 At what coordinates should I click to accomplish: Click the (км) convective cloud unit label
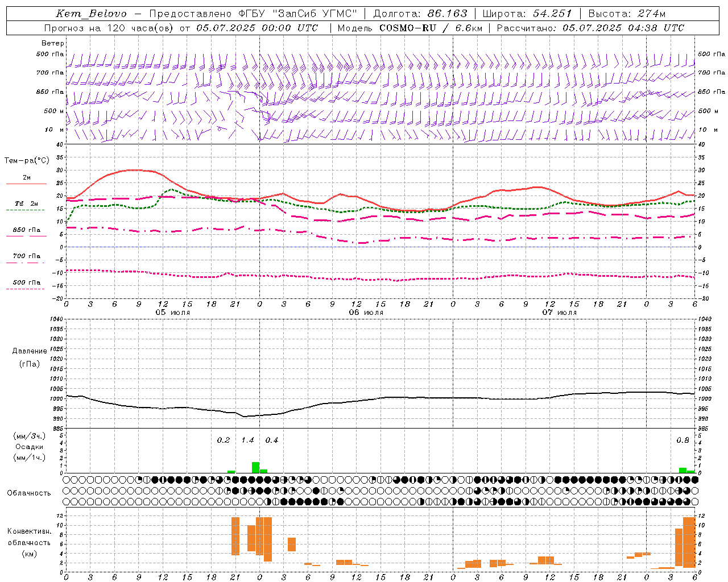pos(29,554)
